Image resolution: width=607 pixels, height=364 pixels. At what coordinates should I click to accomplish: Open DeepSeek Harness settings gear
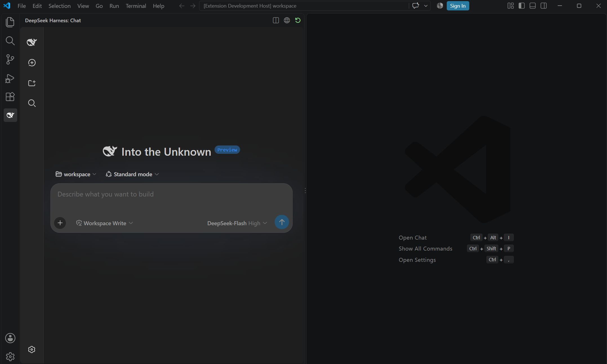coord(32,349)
